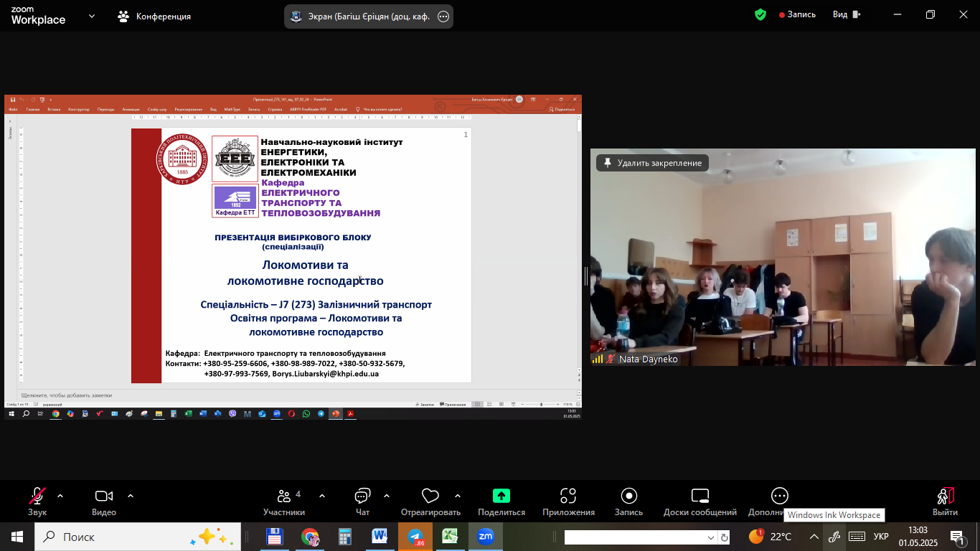Viewport: 980px width, 551px height.
Task: Click Удалить закрепление to unpin the video
Action: coord(652,163)
